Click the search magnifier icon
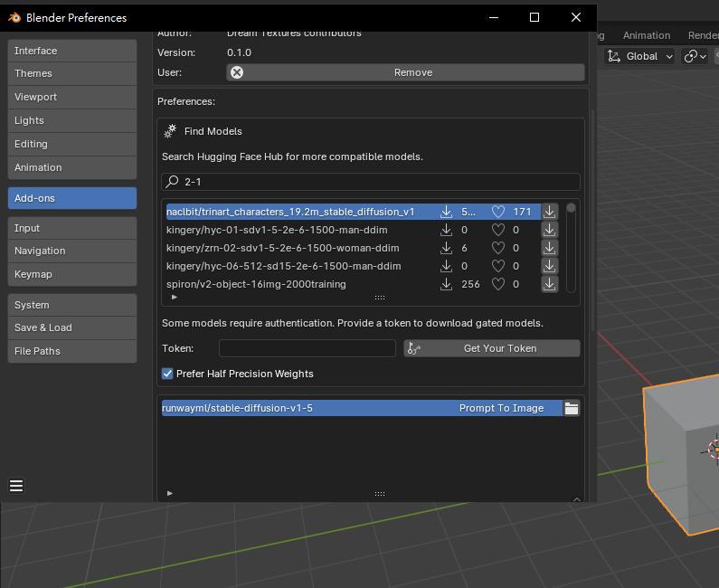Viewport: 719px width, 588px height. (172, 182)
